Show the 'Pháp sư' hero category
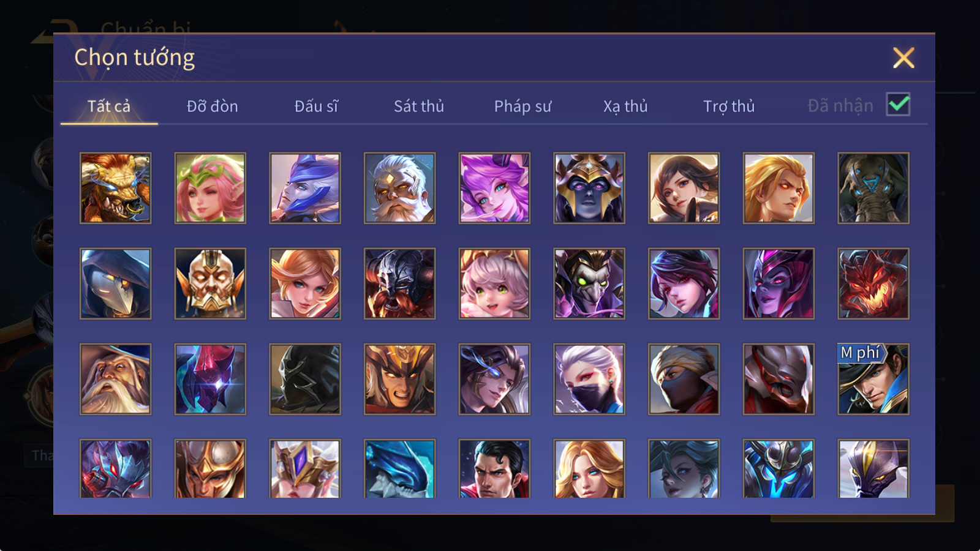 pyautogui.click(x=522, y=106)
